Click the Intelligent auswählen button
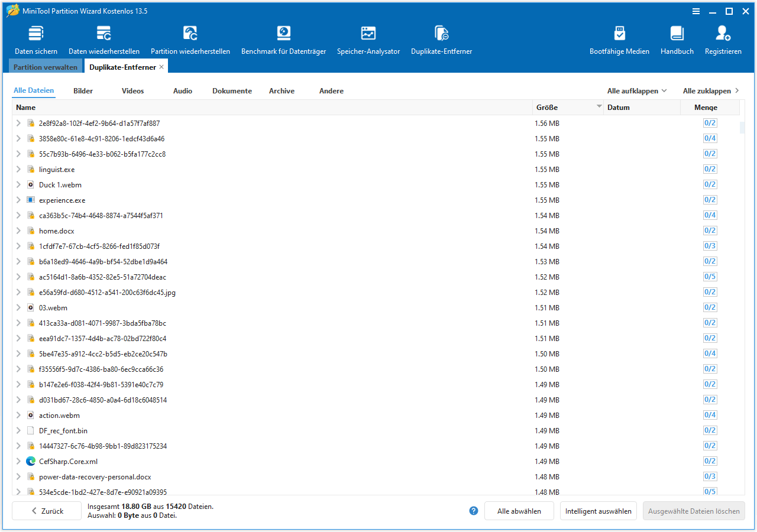Viewport: 757px width, 532px height. pos(598,511)
